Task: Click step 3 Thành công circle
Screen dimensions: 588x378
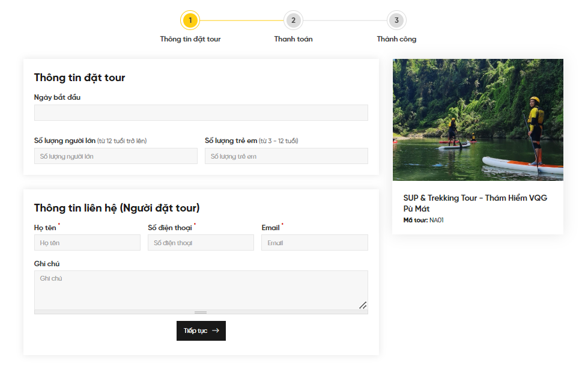Action: click(x=396, y=20)
